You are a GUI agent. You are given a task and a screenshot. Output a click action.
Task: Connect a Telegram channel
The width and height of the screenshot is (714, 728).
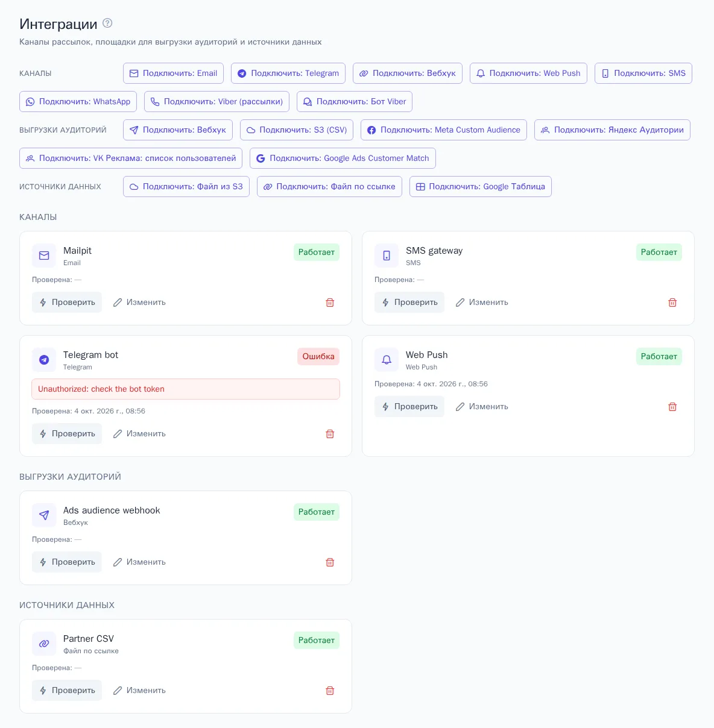click(288, 73)
